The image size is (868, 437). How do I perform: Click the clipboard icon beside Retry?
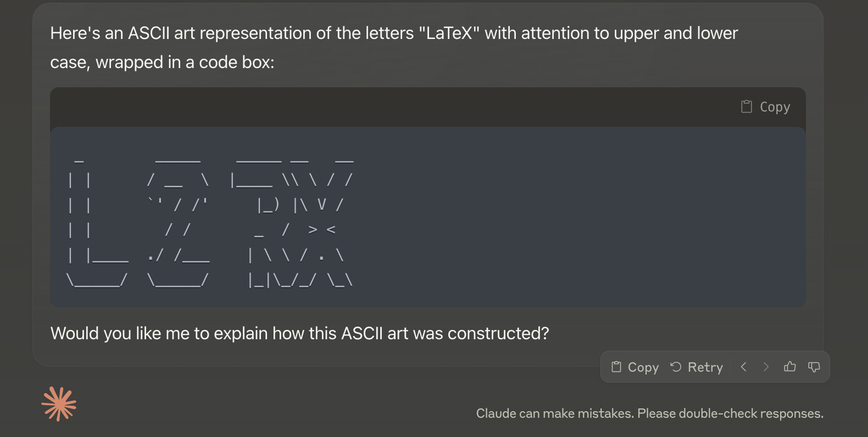click(616, 367)
